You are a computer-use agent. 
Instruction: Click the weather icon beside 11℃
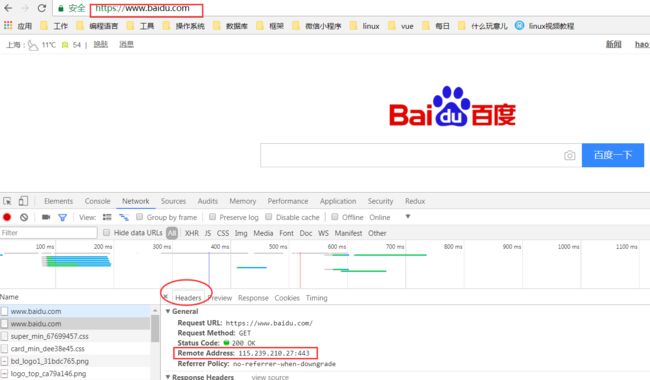[x=33, y=45]
